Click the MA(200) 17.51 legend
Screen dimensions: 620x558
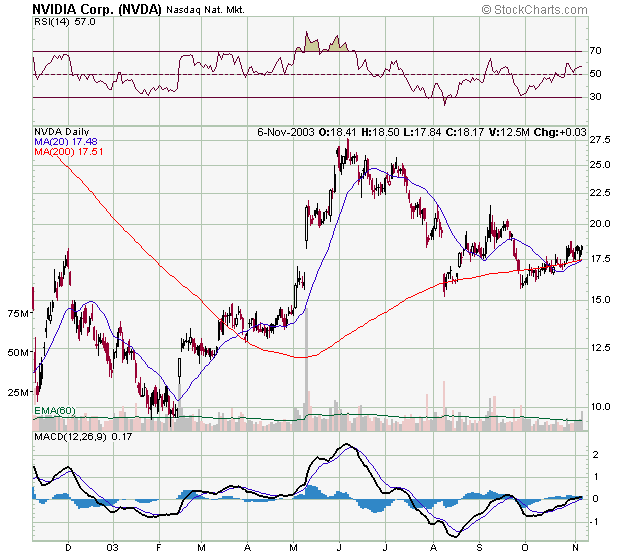tap(68, 152)
